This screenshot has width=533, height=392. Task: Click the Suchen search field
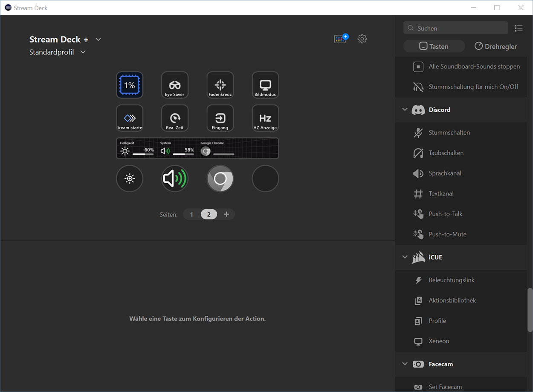click(456, 28)
